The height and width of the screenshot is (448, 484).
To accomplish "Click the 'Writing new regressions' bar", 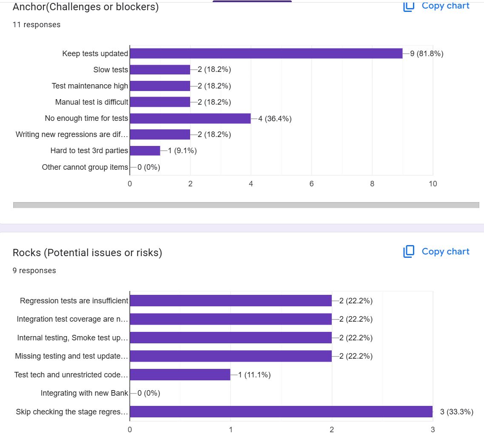I will tap(160, 134).
